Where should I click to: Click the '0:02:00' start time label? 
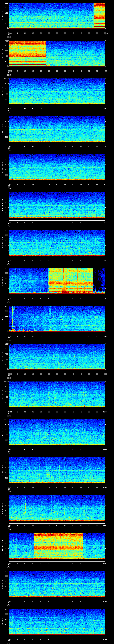point(9,147)
